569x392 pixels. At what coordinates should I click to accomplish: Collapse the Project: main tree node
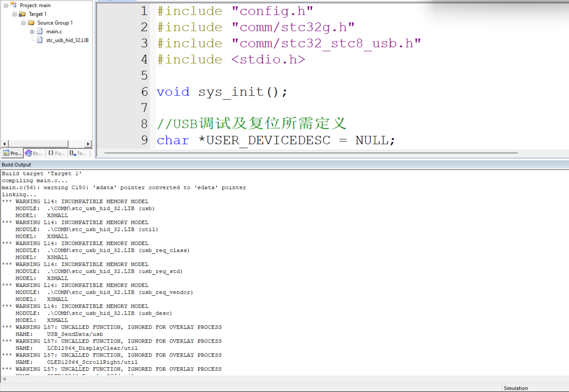tap(6, 5)
